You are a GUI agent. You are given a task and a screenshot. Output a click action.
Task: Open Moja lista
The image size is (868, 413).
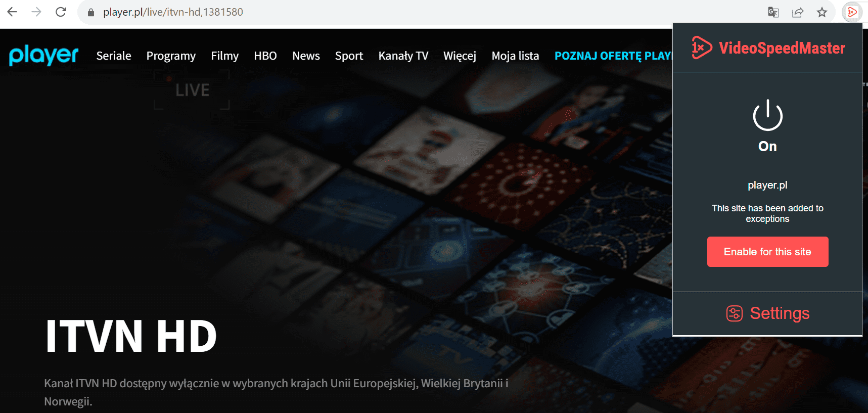(x=515, y=56)
